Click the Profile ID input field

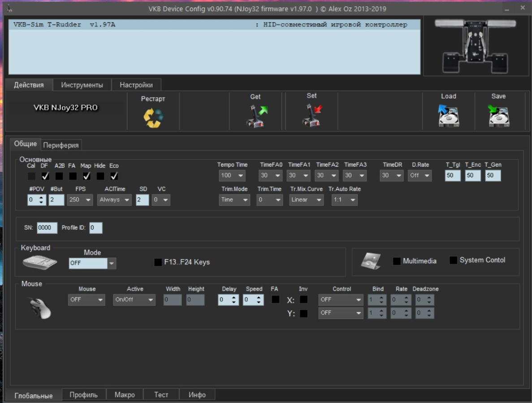coord(95,228)
